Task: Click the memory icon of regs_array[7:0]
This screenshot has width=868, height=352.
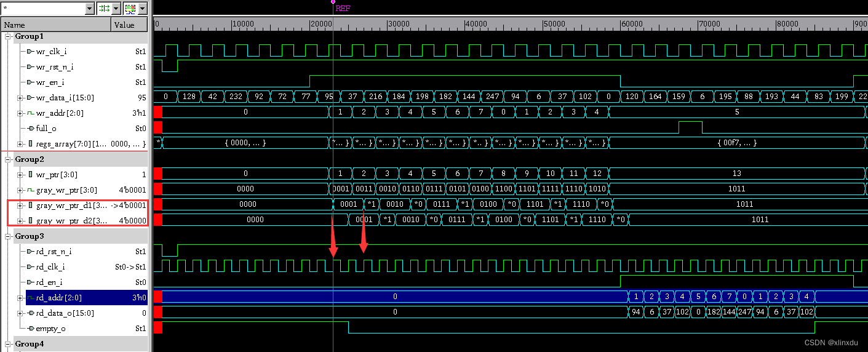Action: (31, 144)
